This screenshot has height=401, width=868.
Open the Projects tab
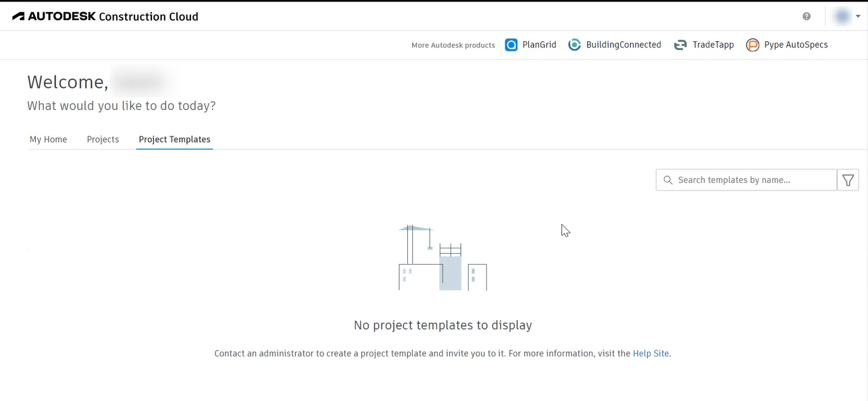click(x=103, y=139)
